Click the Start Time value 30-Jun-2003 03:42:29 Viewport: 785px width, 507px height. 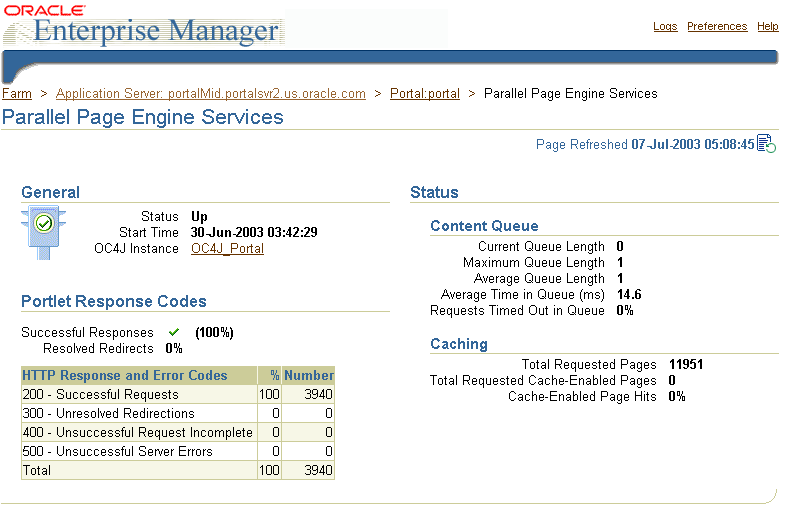254,232
